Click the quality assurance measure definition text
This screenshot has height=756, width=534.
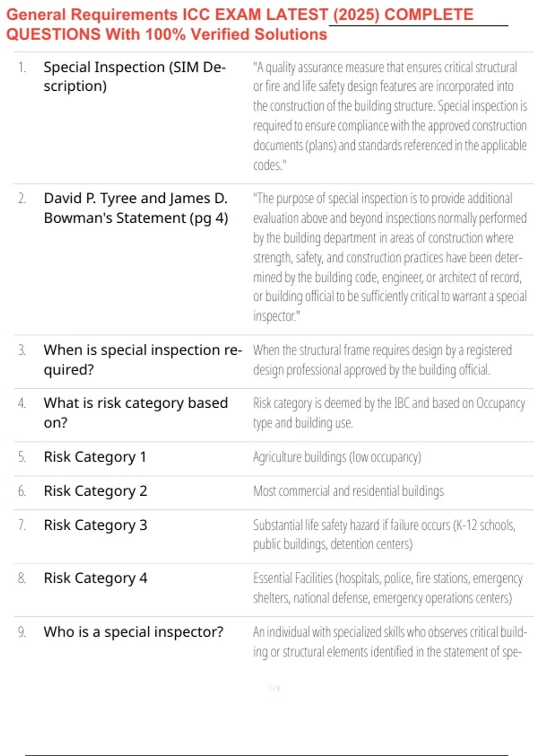coord(389,116)
